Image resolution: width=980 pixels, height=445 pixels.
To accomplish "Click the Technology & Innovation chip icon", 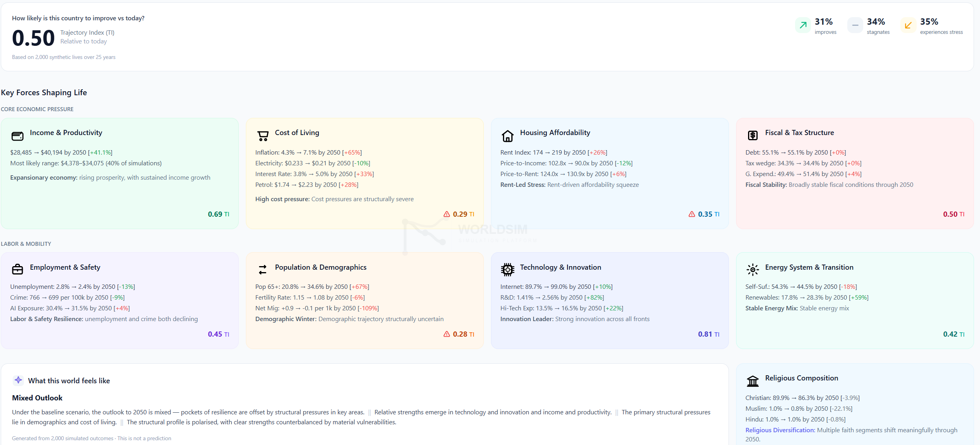I will 507,270.
